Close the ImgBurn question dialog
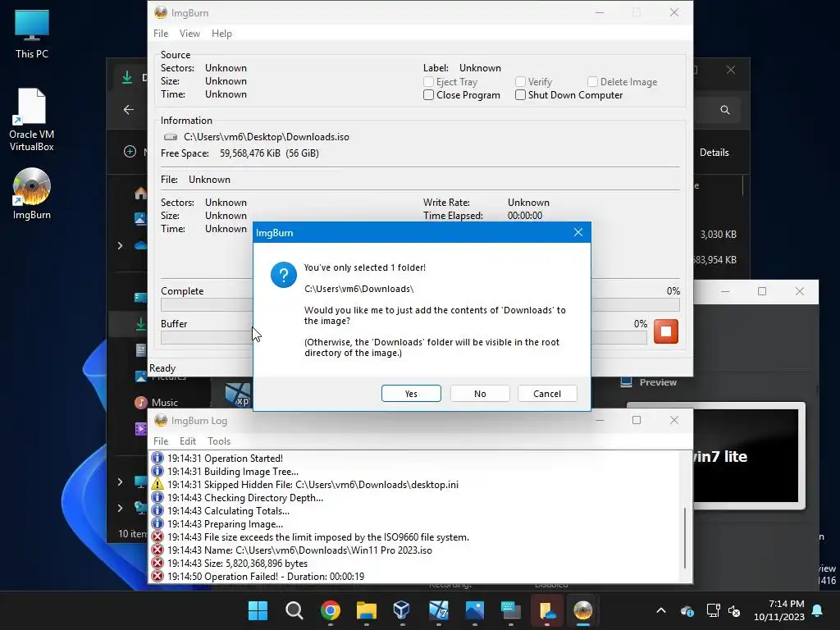 pos(578,232)
